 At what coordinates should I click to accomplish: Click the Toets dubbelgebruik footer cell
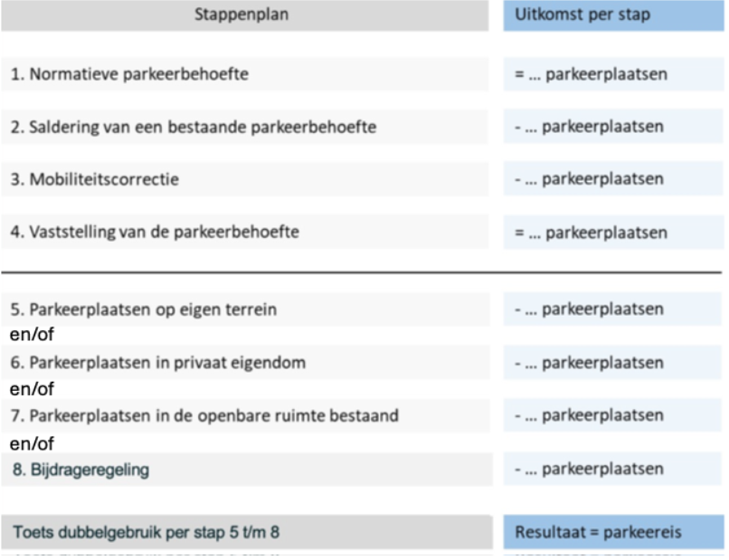tap(245, 532)
